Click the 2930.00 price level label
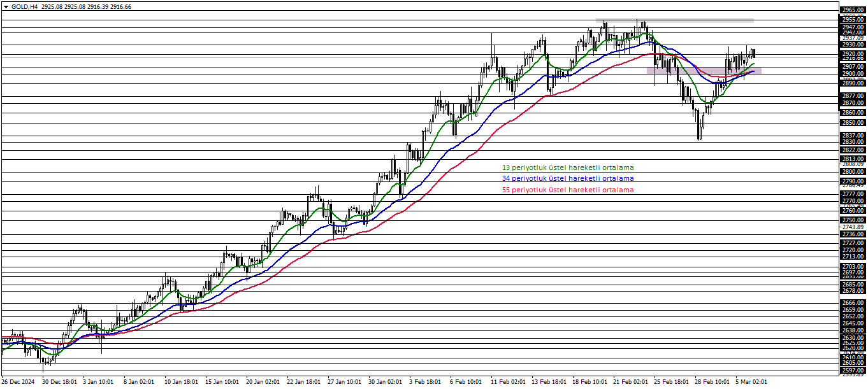The image size is (868, 389). click(853, 45)
